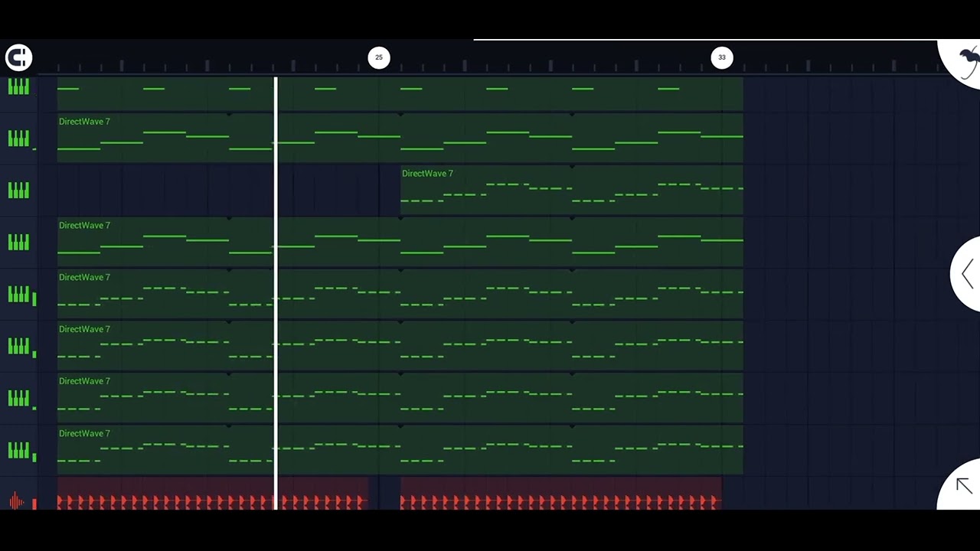Select keyboard icon of the topmost track
Image resolution: width=980 pixels, height=551 pixels.
[18, 86]
